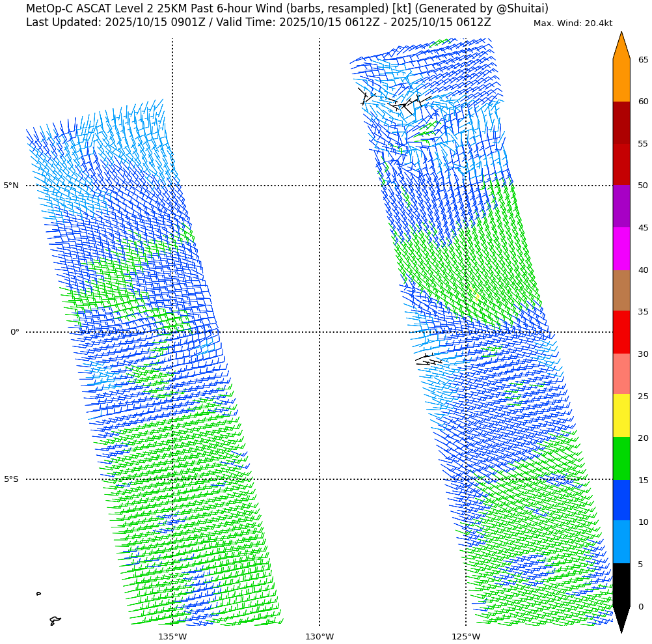Click the 5°N latitude axis label

(11, 186)
